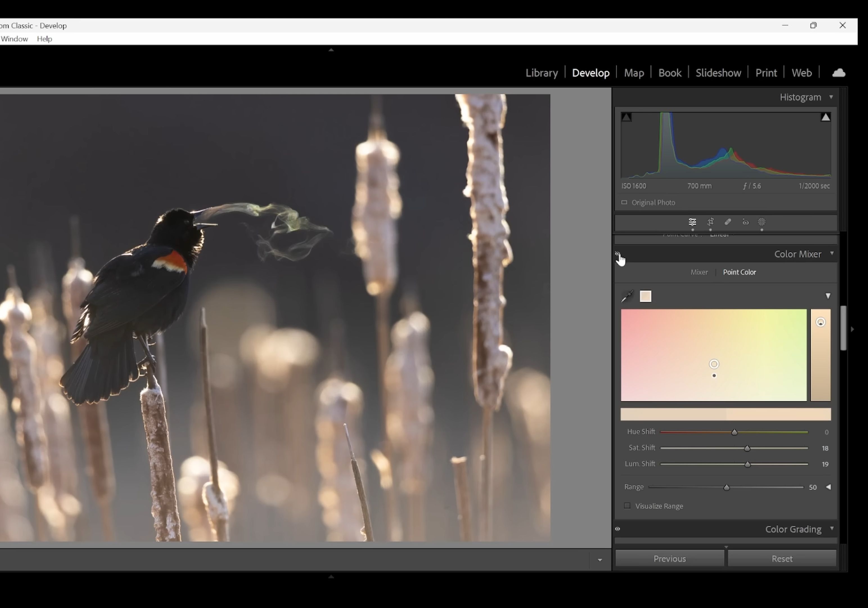
Task: Collapse the Color Mixer panel
Action: click(x=832, y=254)
